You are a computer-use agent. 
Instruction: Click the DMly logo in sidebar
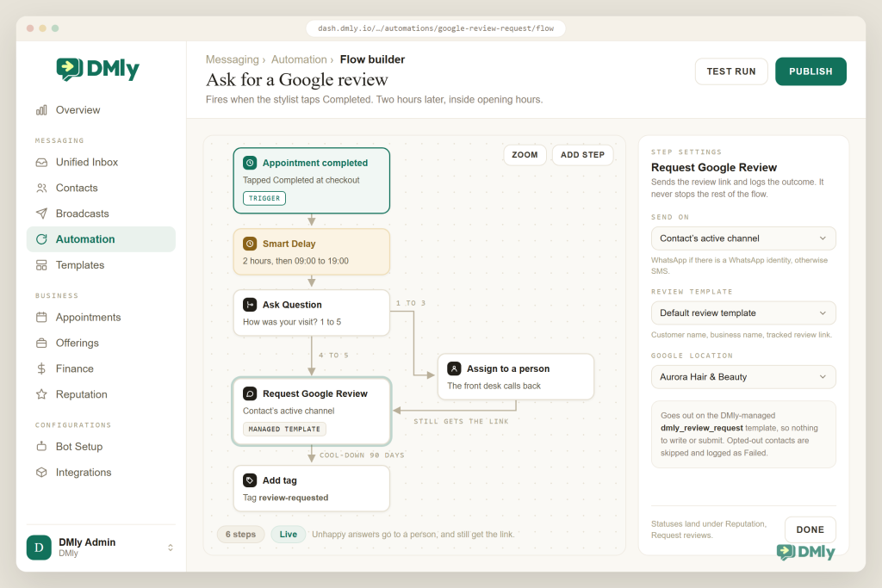pyautogui.click(x=97, y=69)
